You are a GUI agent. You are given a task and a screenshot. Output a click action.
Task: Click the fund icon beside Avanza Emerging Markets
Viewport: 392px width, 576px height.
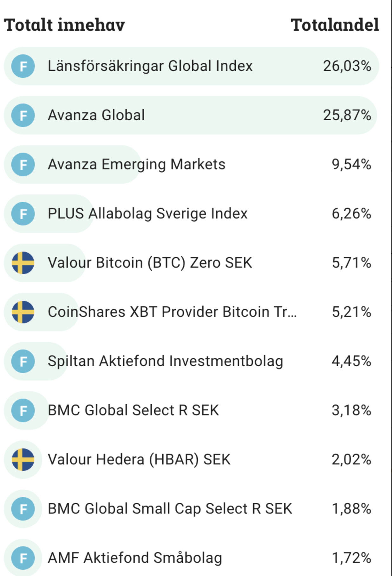click(x=23, y=165)
